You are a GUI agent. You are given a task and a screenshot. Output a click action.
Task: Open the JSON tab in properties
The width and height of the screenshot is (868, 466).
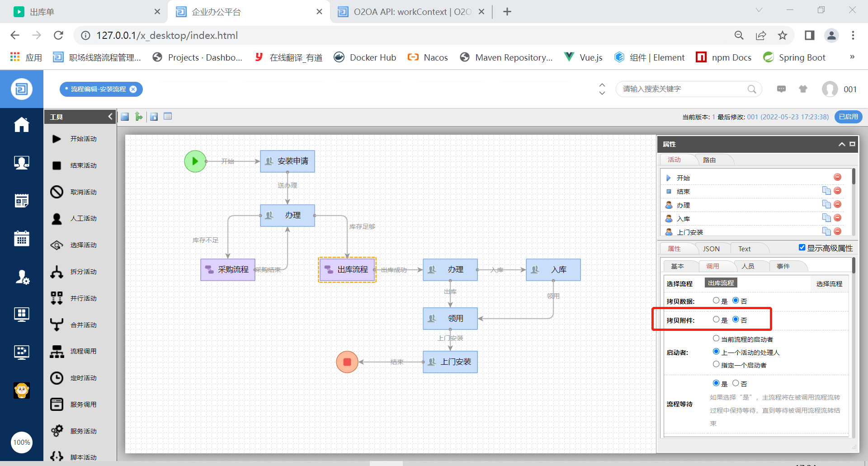click(x=711, y=249)
